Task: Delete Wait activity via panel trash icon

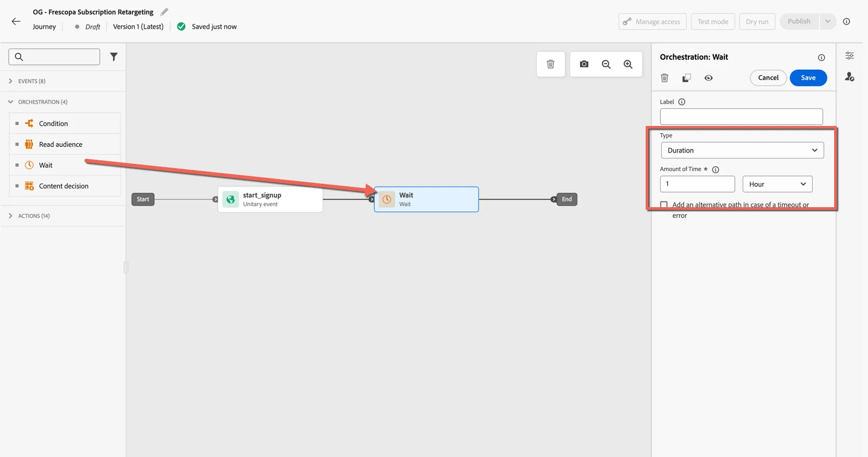Action: [664, 78]
